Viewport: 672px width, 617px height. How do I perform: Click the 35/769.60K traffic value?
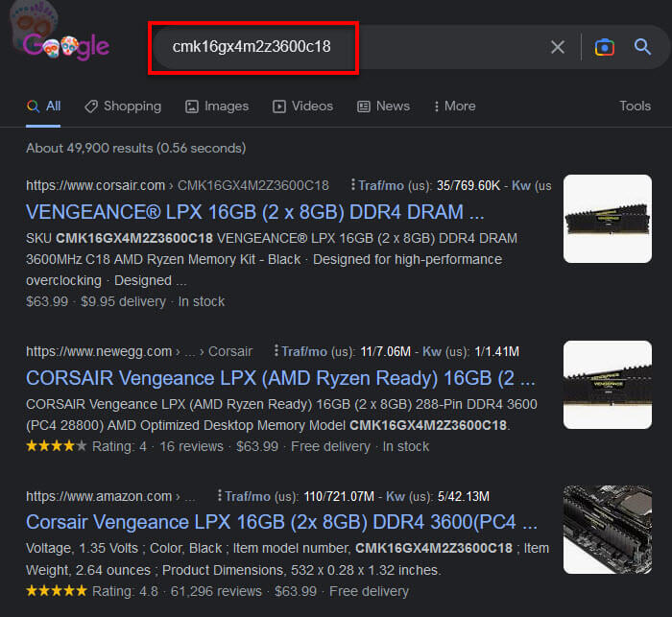pos(468,185)
